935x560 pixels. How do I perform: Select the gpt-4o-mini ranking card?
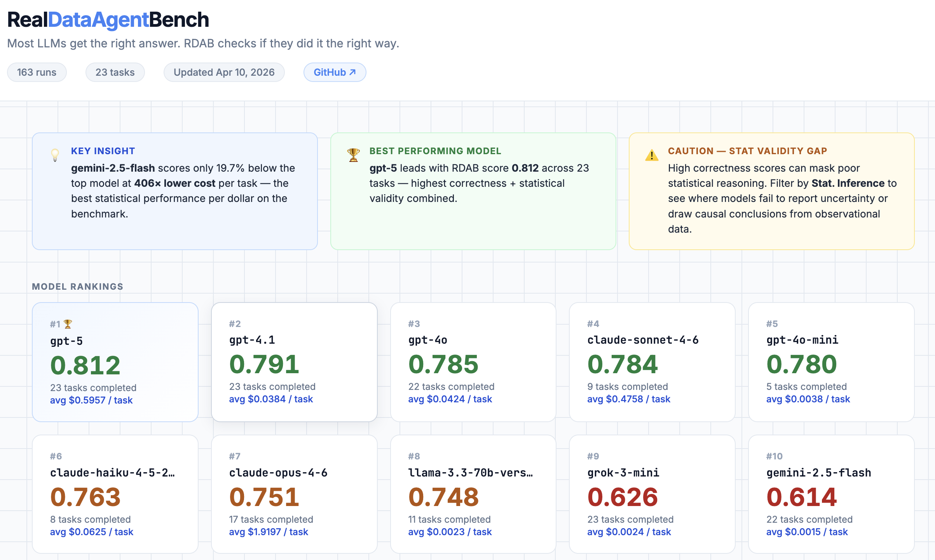click(831, 362)
